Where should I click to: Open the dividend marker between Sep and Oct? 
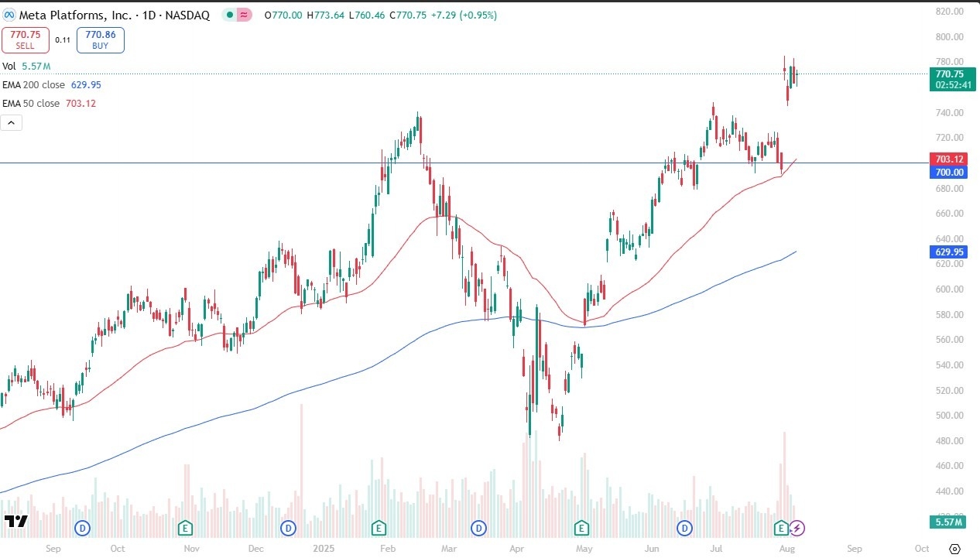(83, 528)
